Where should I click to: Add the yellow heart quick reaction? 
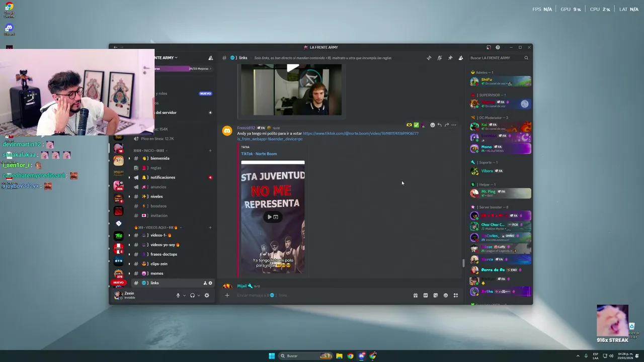(x=409, y=125)
